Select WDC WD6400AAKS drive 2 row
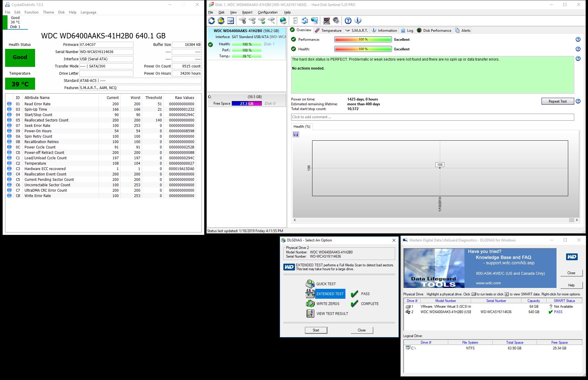Viewport: 588px width, 380px height. (x=446, y=312)
